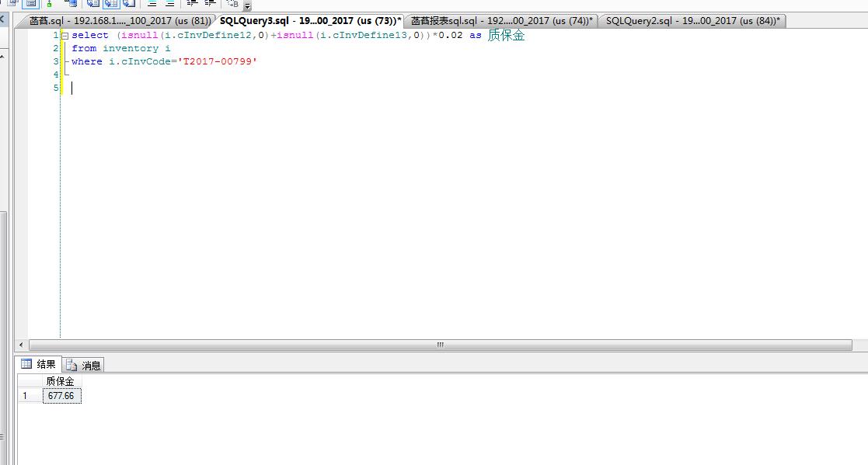Switch to the SQLQuery2.sql (us (84)) tab
This screenshot has height=465, width=868.
coord(692,21)
